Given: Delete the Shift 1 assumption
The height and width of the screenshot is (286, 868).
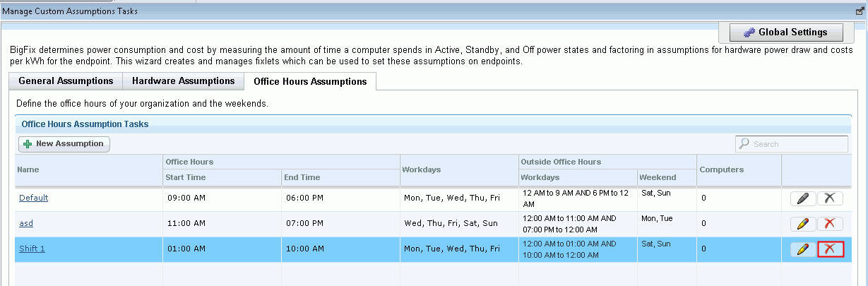Looking at the screenshot, I should (830, 249).
